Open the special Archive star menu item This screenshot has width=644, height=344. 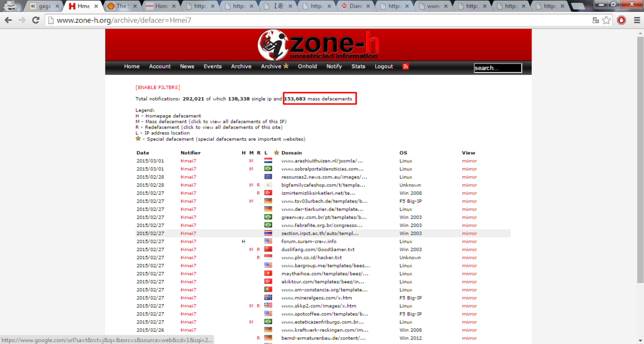pyautogui.click(x=275, y=66)
